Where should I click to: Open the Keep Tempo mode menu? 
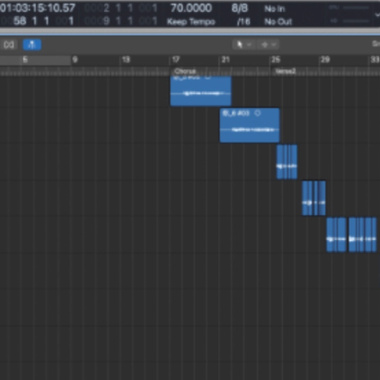(191, 22)
